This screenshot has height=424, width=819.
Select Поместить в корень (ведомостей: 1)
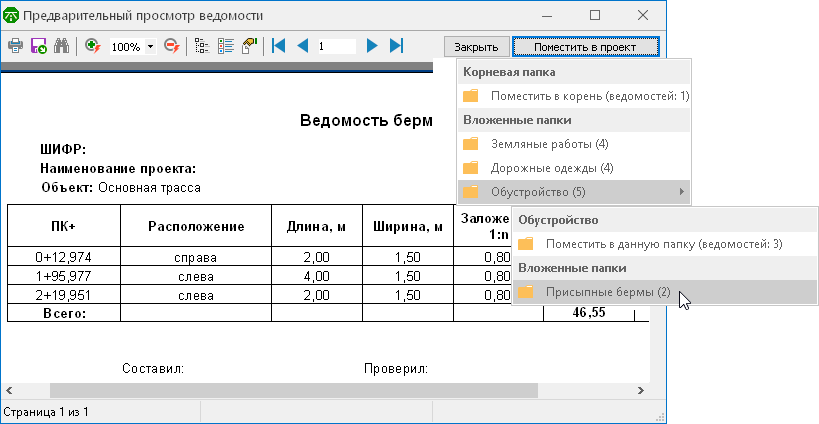click(574, 96)
